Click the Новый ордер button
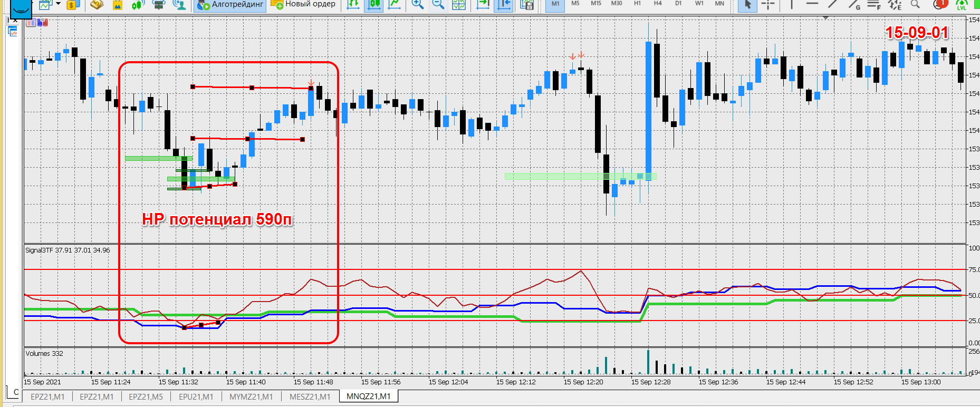Screen dimensions: 980x407 pyautogui.click(x=303, y=4)
